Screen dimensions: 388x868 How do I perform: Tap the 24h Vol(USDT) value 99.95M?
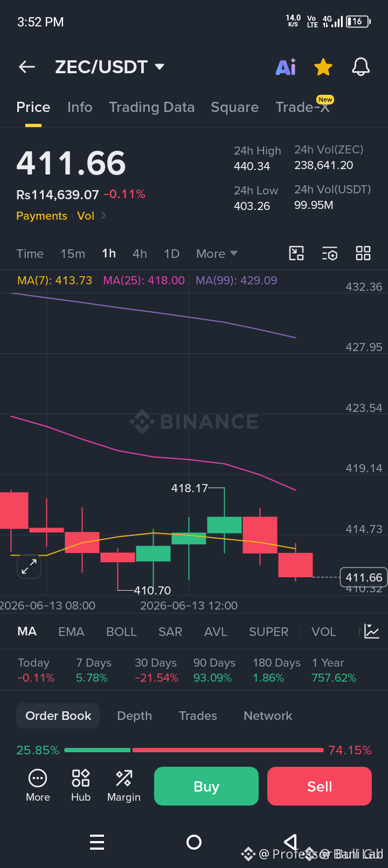coord(314,205)
